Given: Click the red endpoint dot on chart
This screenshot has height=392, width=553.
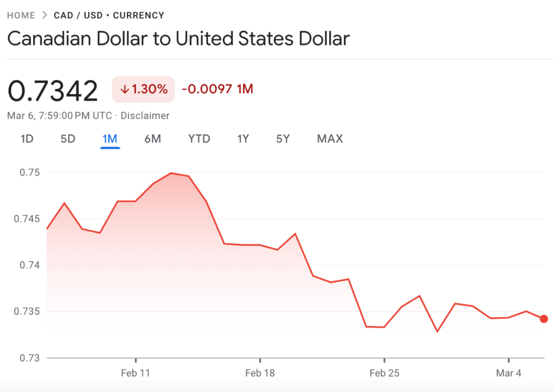Looking at the screenshot, I should click(x=544, y=319).
